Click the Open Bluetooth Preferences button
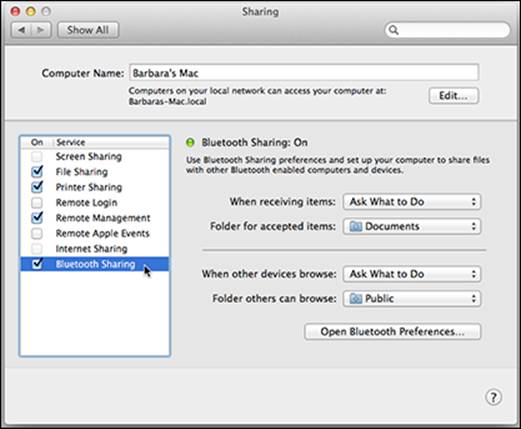The image size is (521, 429). (x=392, y=332)
